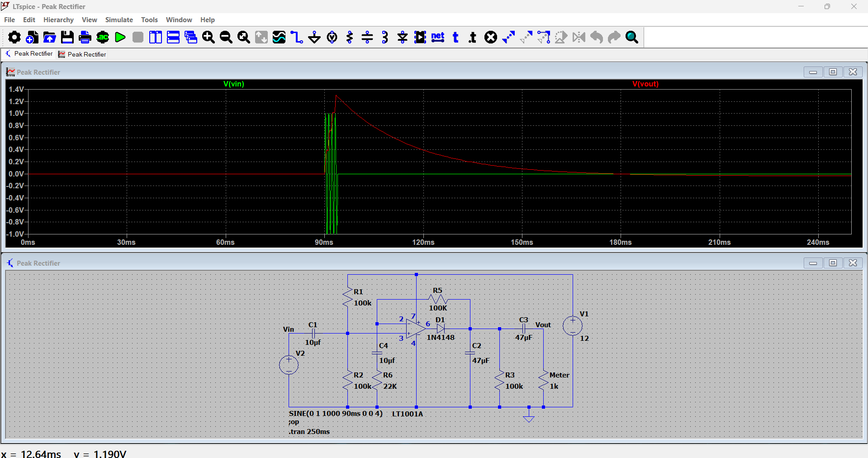Undo the last action
868x458 pixels.
pos(597,37)
